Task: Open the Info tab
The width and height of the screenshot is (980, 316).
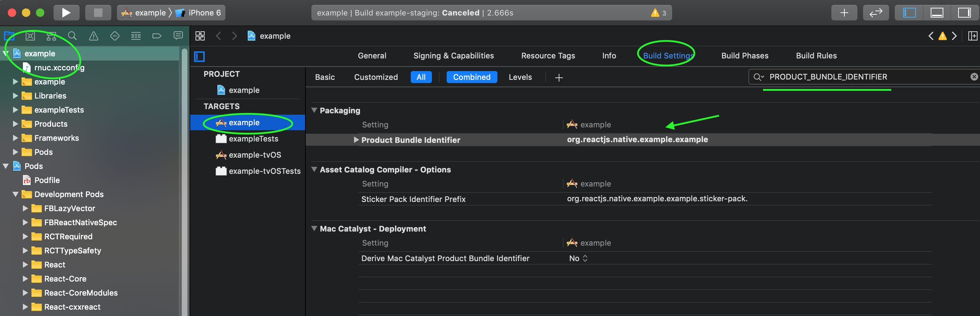Action: point(609,56)
